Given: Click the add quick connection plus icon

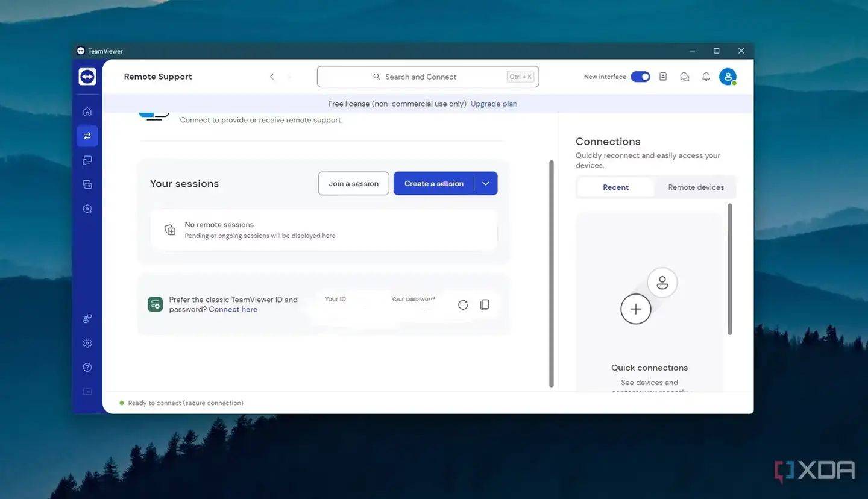Looking at the screenshot, I should 636,309.
